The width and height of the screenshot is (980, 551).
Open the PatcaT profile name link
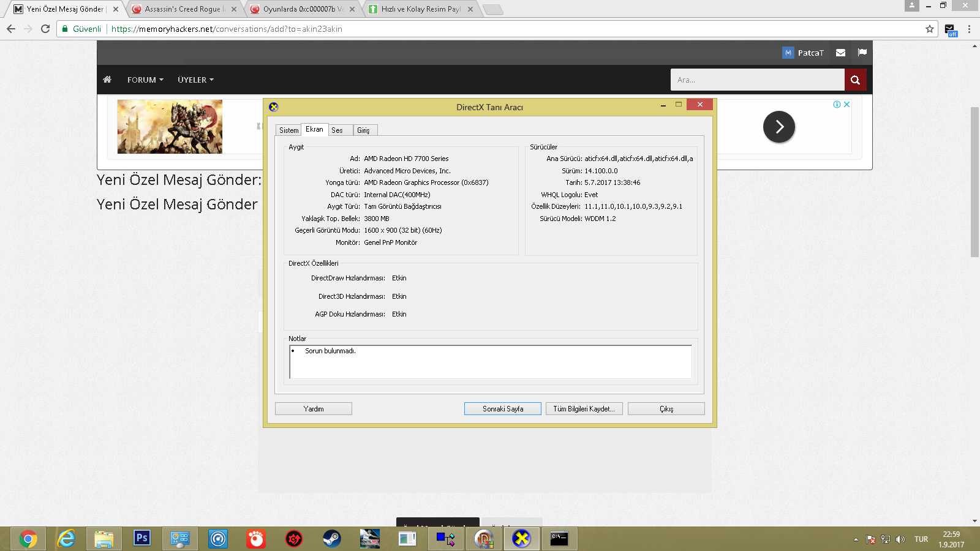[x=811, y=53]
